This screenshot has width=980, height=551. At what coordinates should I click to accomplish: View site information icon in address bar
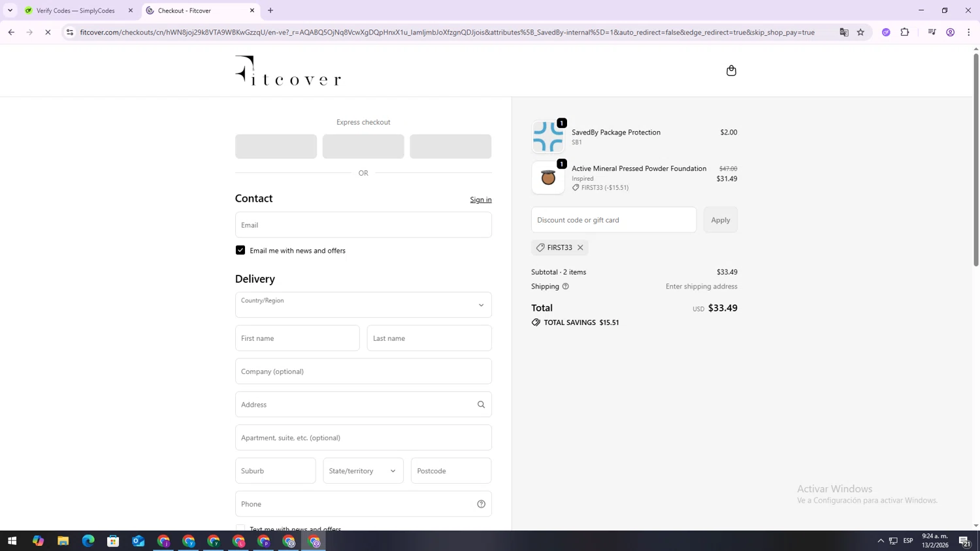click(70, 32)
